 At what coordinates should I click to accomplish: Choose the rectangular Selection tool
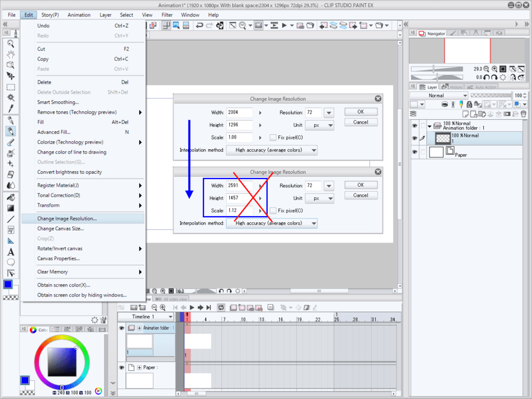click(x=11, y=87)
